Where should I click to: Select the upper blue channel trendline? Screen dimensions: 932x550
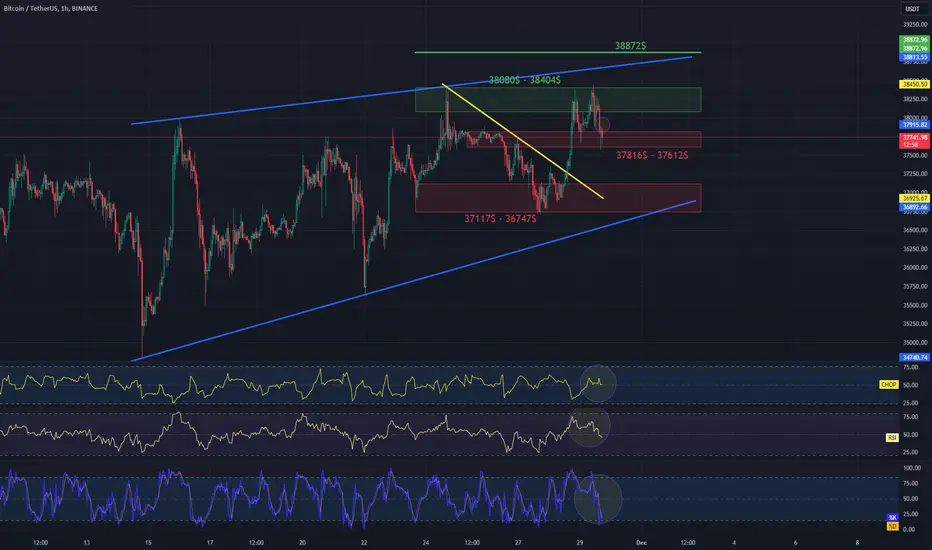[x=411, y=90]
